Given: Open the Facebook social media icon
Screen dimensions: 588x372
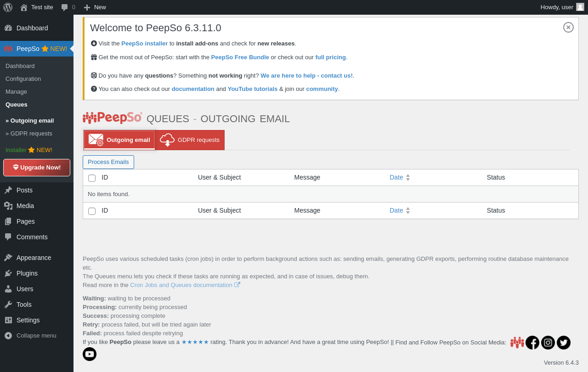Looking at the screenshot, I should point(532,343).
